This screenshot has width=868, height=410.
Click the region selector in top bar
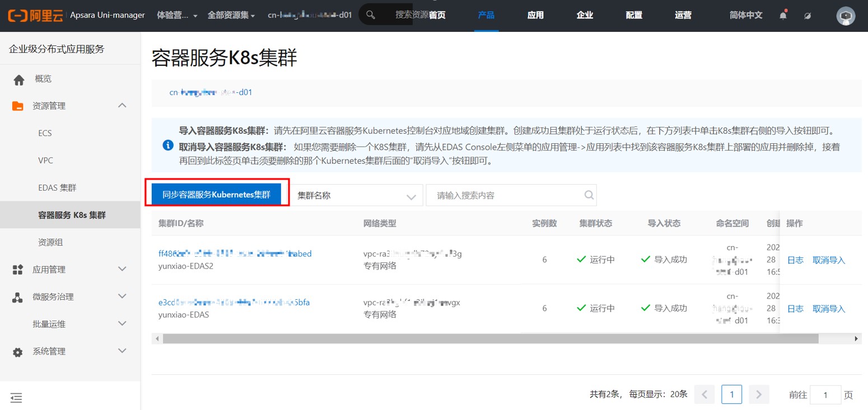coord(310,15)
